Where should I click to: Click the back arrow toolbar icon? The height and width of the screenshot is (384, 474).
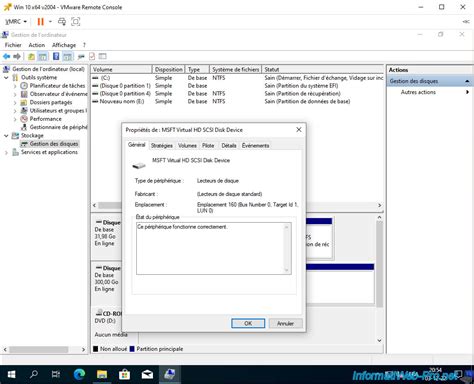tap(6, 56)
